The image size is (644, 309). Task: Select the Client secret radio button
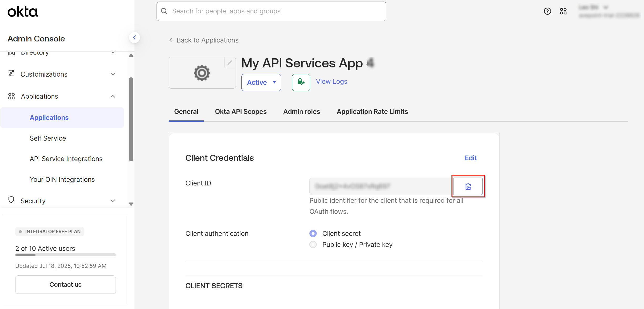pos(313,233)
